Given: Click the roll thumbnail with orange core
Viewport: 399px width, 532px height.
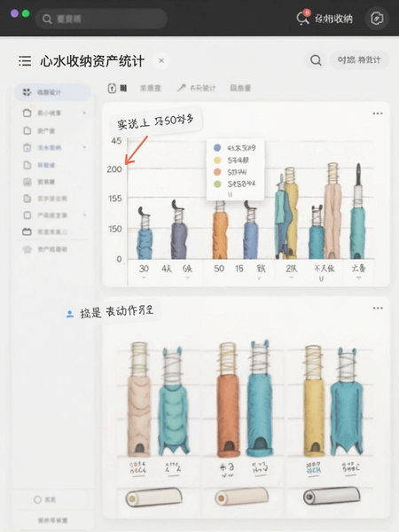Looking at the screenshot, I should click(241, 497).
